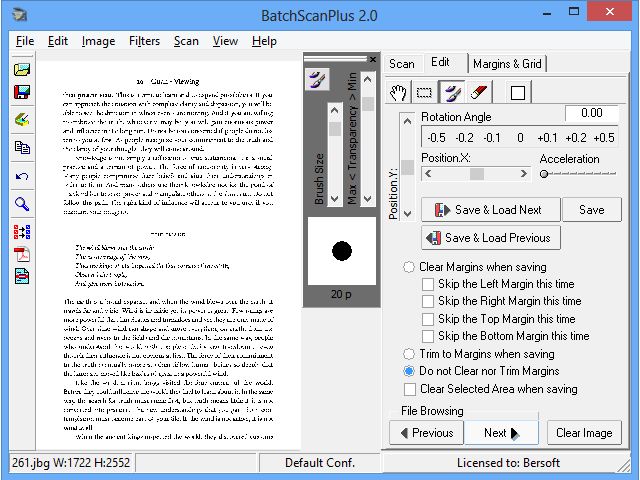Screen dimensions: 640x480
Task: Click the Brush Size scrollbar thumb
Action: tap(335, 129)
